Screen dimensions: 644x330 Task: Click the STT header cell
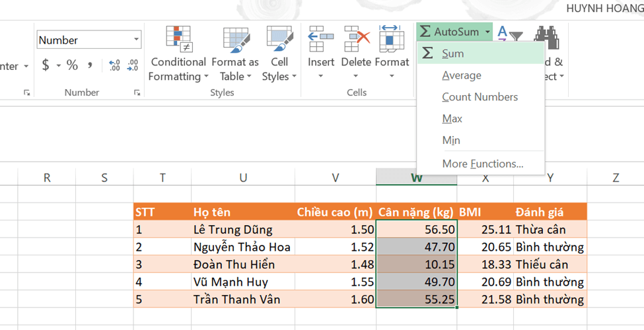tap(162, 212)
